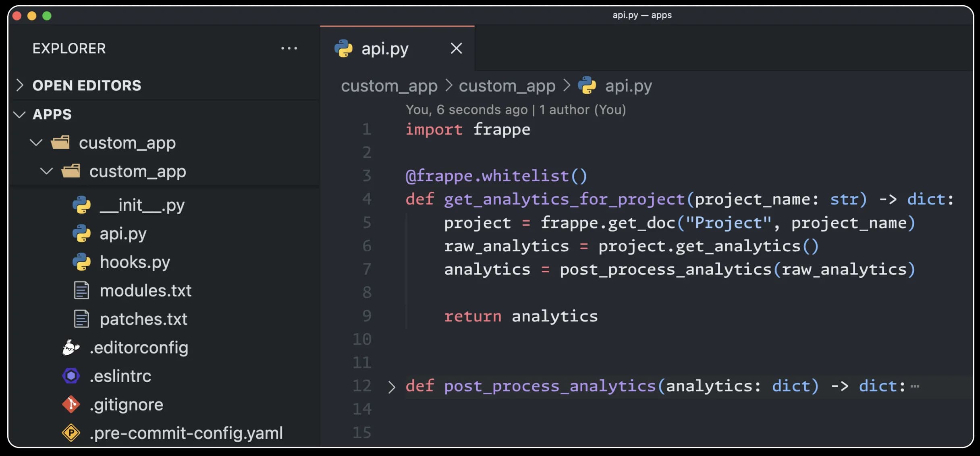The image size is (980, 456).
Task: Click the yellow macOS minimize button
Action: tap(32, 16)
